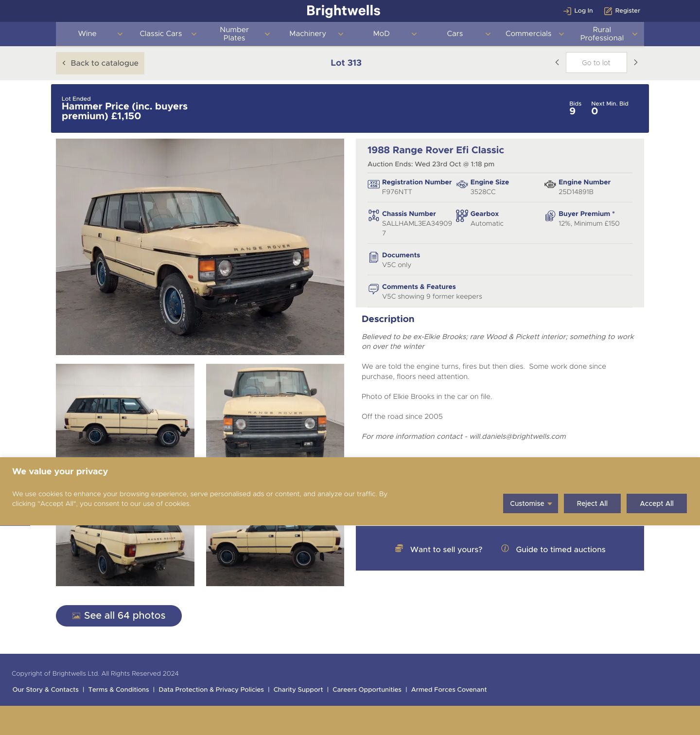This screenshot has height=735, width=700.
Task: Click Reject All cookies button
Action: pos(592,503)
